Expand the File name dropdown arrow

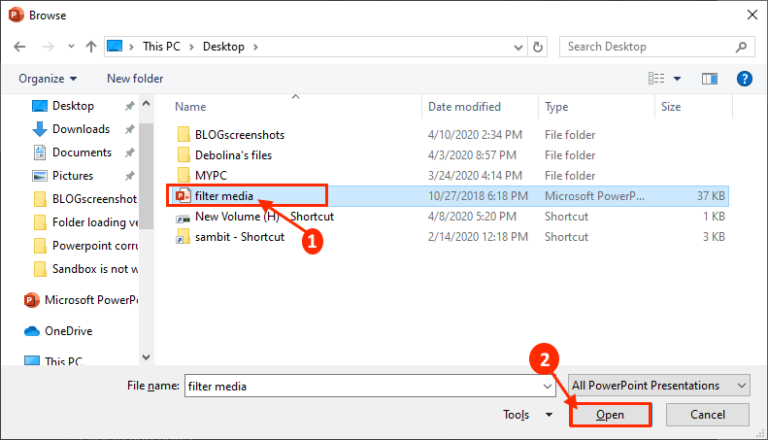(x=548, y=386)
